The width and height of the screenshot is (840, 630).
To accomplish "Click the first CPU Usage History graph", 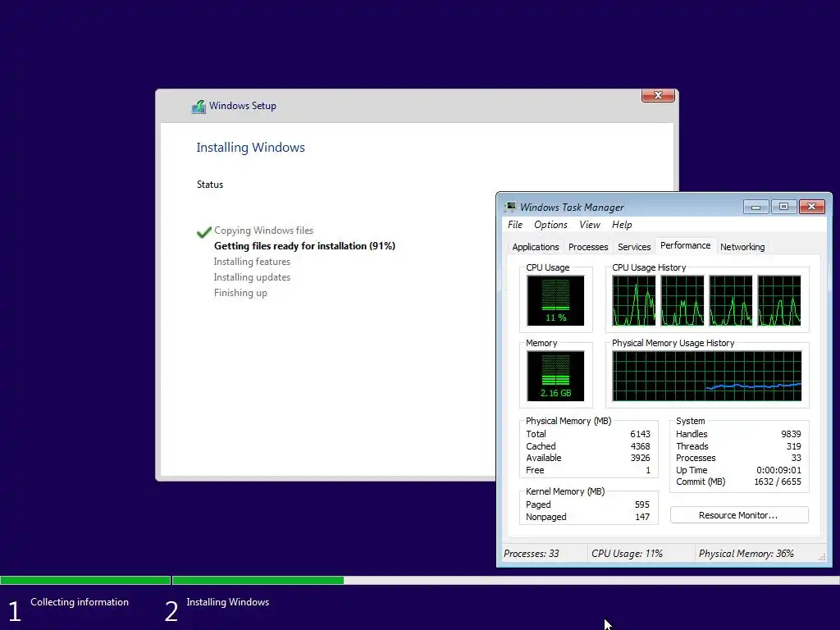I will [x=634, y=300].
